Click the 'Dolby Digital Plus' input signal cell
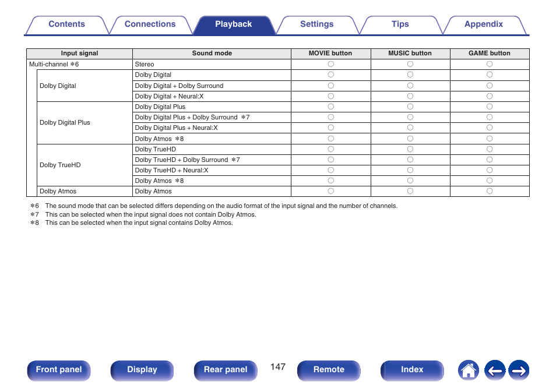Image resolution: width=556 pixels, height=392 pixels. click(x=85, y=123)
